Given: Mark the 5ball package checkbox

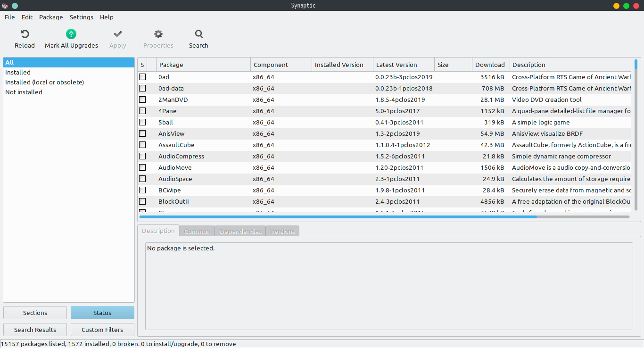Looking at the screenshot, I should [142, 122].
